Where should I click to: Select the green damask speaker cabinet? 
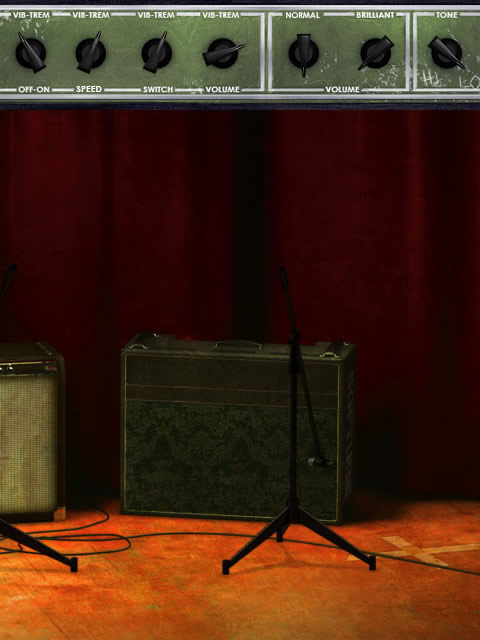[x=238, y=429]
